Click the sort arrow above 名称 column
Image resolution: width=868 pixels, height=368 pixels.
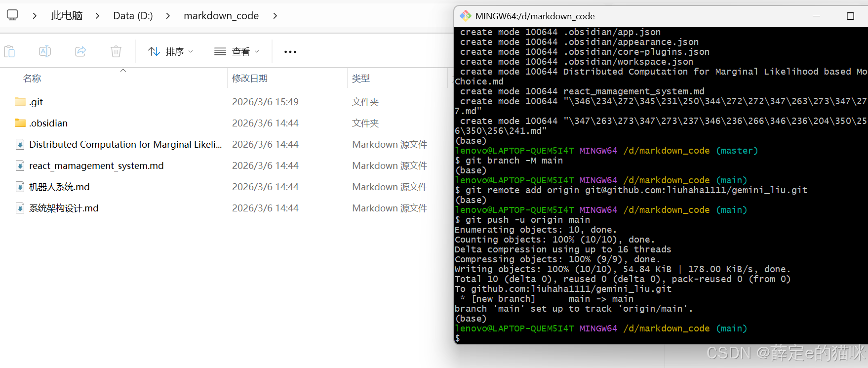click(x=123, y=71)
